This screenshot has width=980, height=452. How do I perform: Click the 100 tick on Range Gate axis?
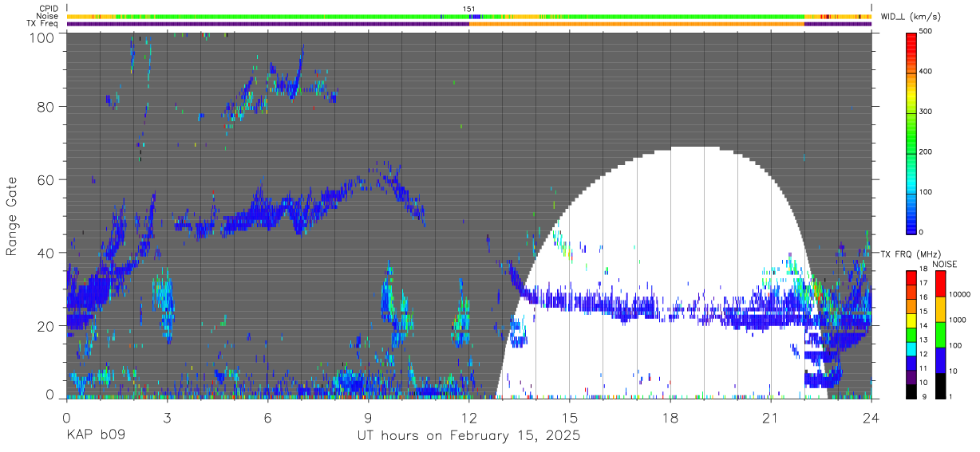[41, 37]
